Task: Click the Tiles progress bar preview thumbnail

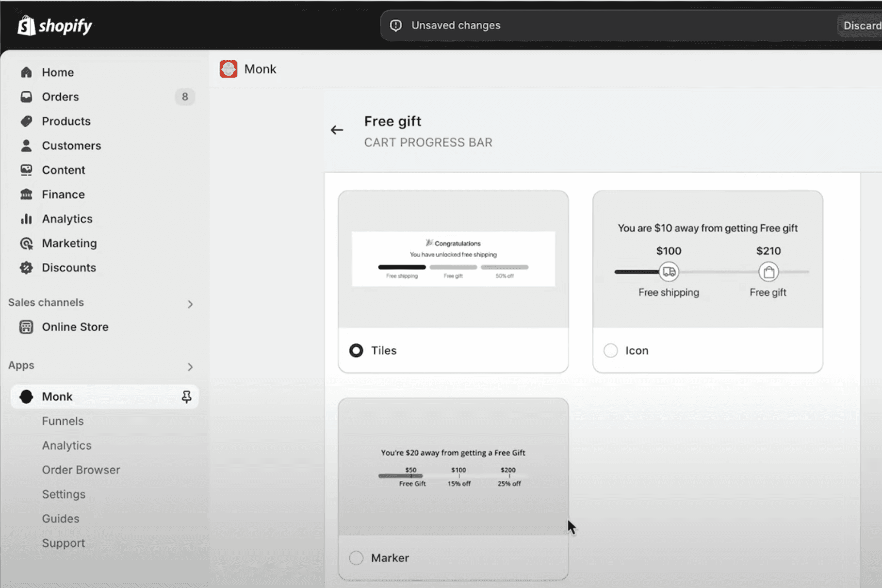Action: coord(453,259)
